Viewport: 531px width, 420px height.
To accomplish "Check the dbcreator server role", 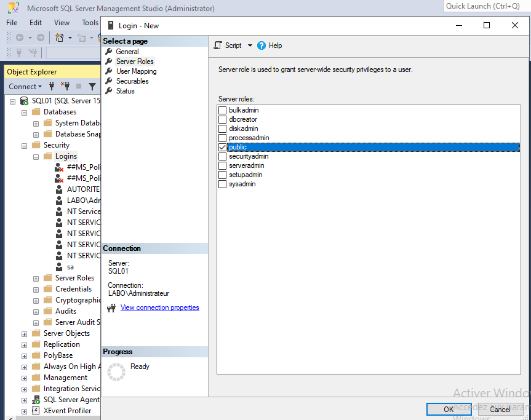I will tap(223, 120).
